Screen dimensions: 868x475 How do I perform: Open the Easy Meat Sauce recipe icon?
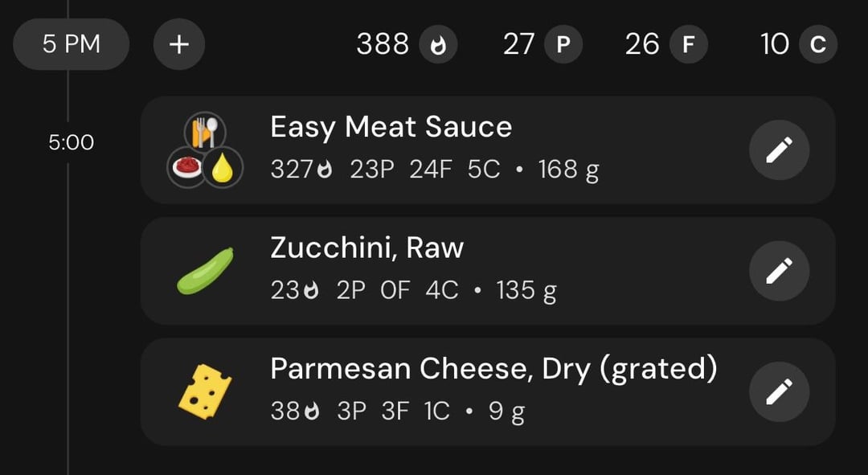(205, 150)
